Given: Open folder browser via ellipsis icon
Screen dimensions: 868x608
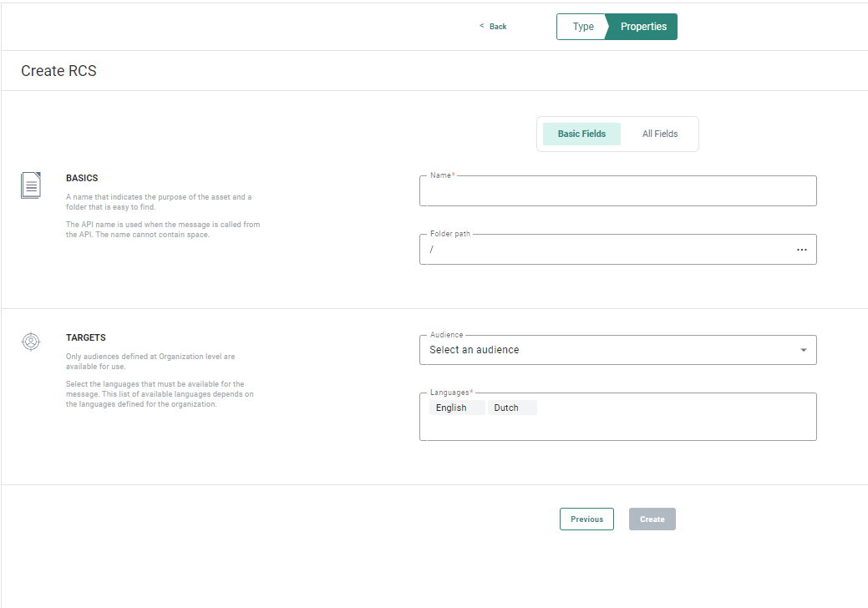Looking at the screenshot, I should (x=801, y=250).
